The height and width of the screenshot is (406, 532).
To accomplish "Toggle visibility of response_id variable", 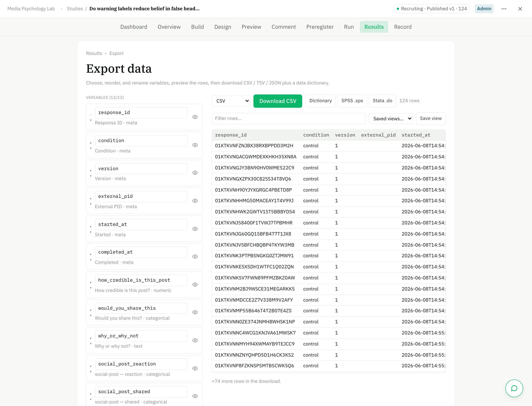I will [195, 117].
